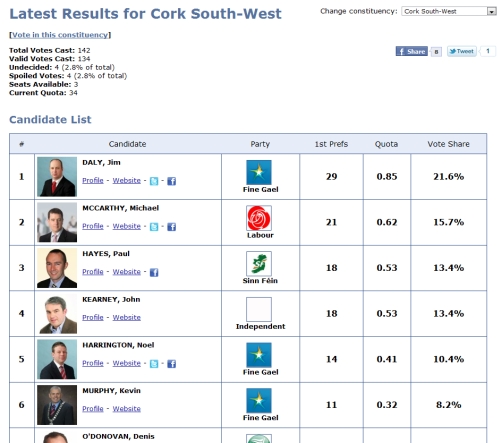Open Noel Harrington's Twitter icon
500x443 pixels.
click(154, 364)
